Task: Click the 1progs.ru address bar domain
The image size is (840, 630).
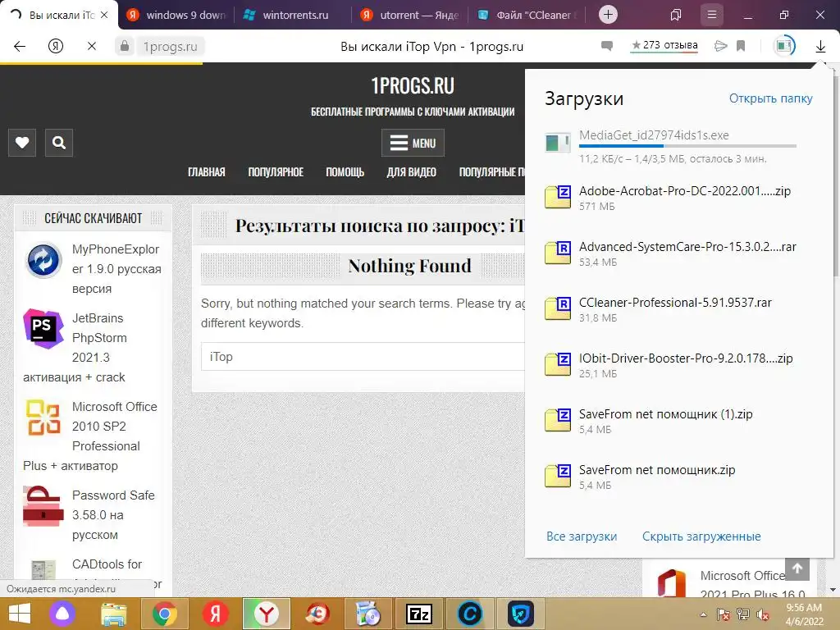Action: (170, 47)
